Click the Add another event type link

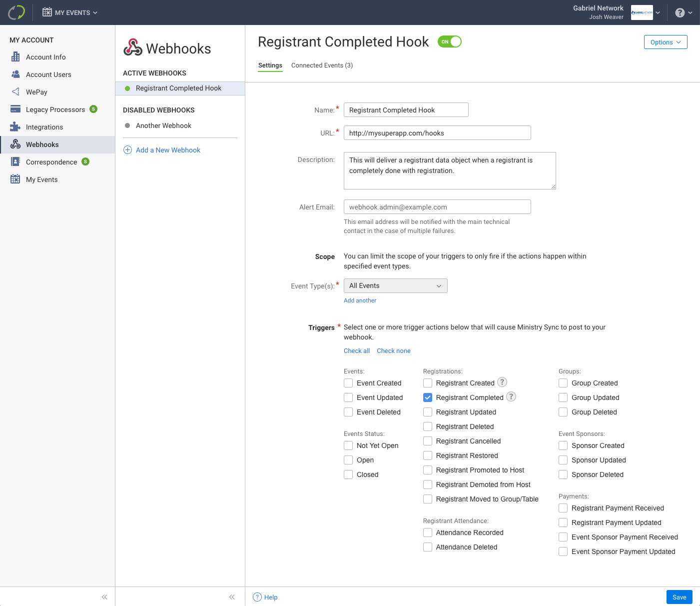click(x=360, y=300)
